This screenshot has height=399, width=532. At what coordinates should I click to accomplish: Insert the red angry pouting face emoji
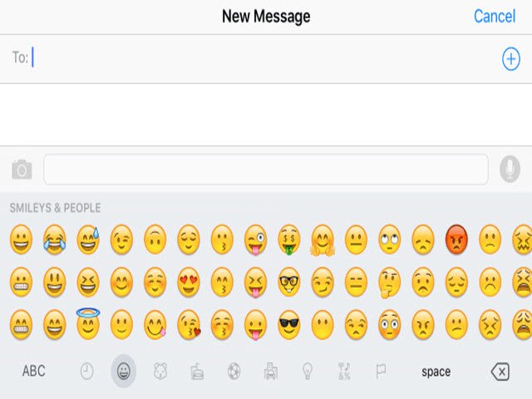[456, 239]
